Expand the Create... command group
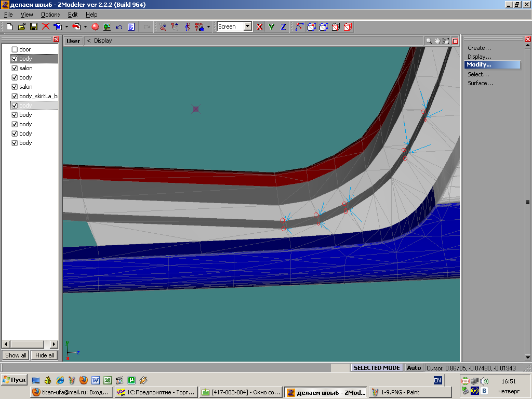This screenshot has height=399, width=532. pyautogui.click(x=479, y=48)
